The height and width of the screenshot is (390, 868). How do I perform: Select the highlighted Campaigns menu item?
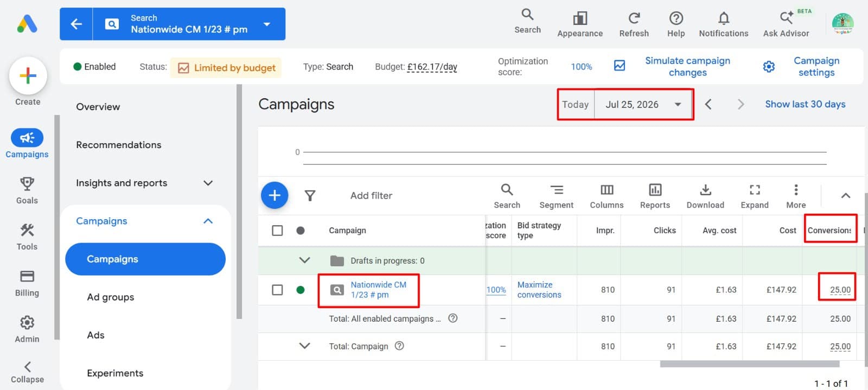(145, 259)
